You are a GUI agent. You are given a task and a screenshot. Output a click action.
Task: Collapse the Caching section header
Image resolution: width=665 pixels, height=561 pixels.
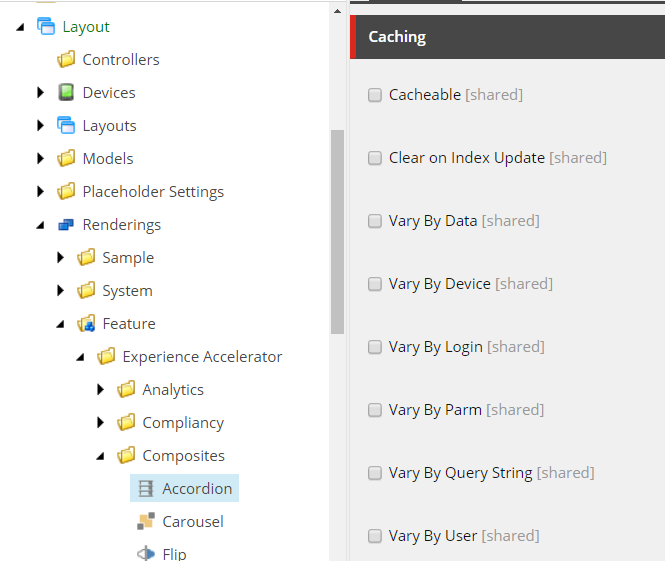click(507, 37)
